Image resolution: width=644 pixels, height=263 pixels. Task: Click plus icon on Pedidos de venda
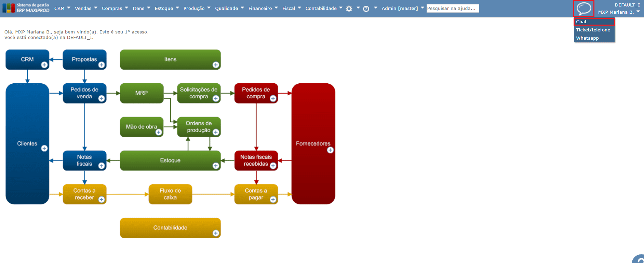pyautogui.click(x=102, y=98)
